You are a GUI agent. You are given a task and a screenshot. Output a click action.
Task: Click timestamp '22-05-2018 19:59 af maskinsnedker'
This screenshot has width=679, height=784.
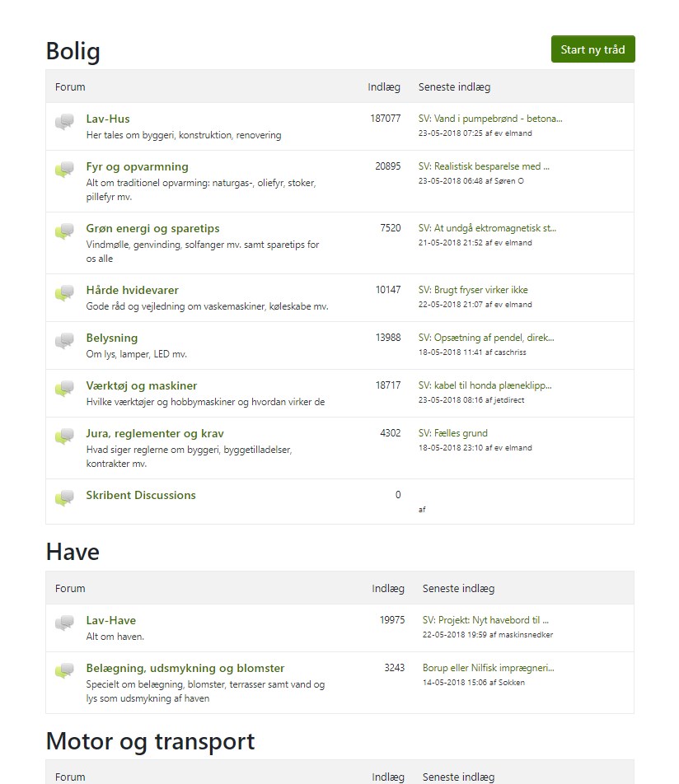[x=487, y=635]
